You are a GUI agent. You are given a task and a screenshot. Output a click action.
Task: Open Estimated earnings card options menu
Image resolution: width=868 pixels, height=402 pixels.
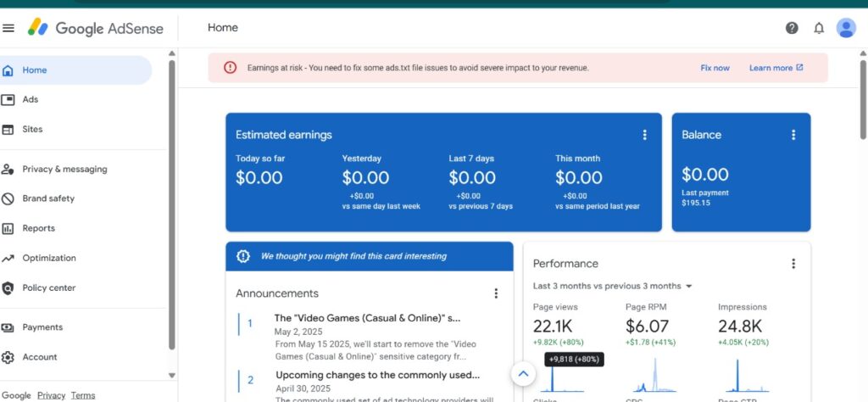(644, 135)
